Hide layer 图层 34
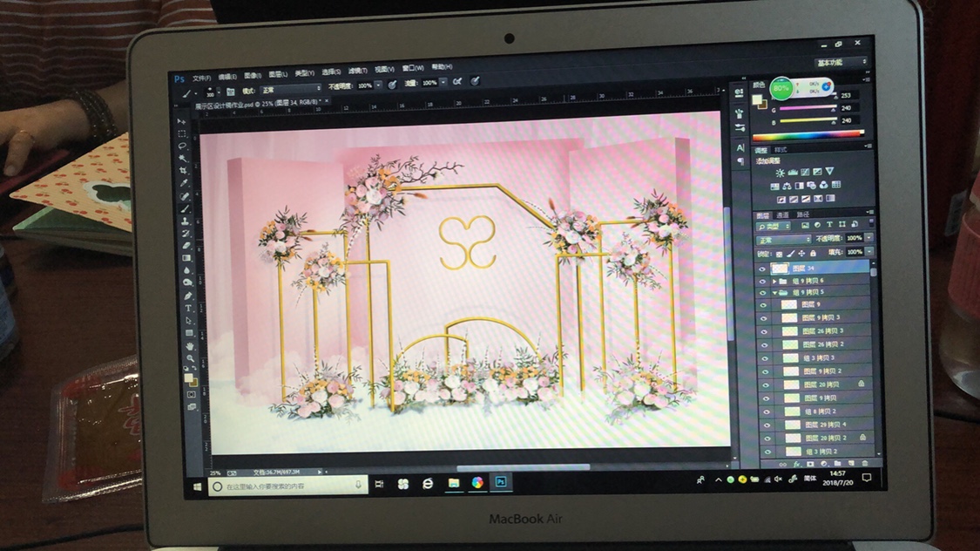This screenshot has height=551, width=980. (x=761, y=269)
